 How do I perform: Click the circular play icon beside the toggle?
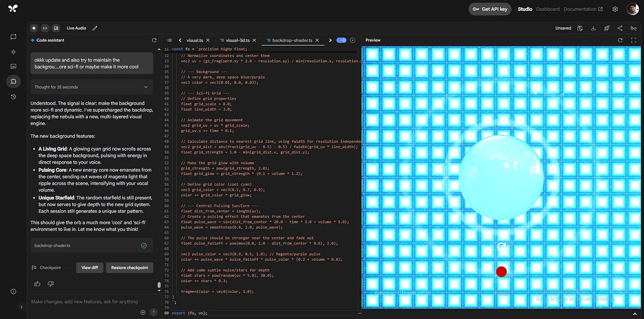[x=353, y=40]
